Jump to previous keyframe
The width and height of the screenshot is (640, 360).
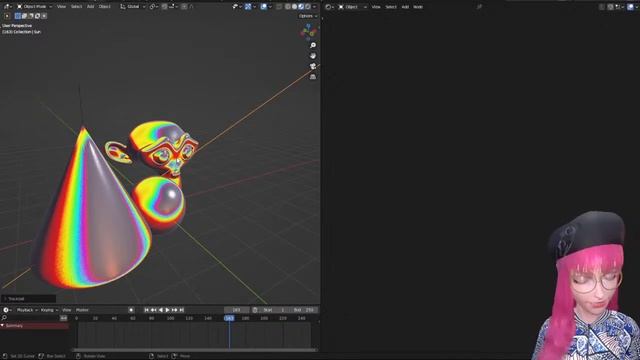[153, 310]
